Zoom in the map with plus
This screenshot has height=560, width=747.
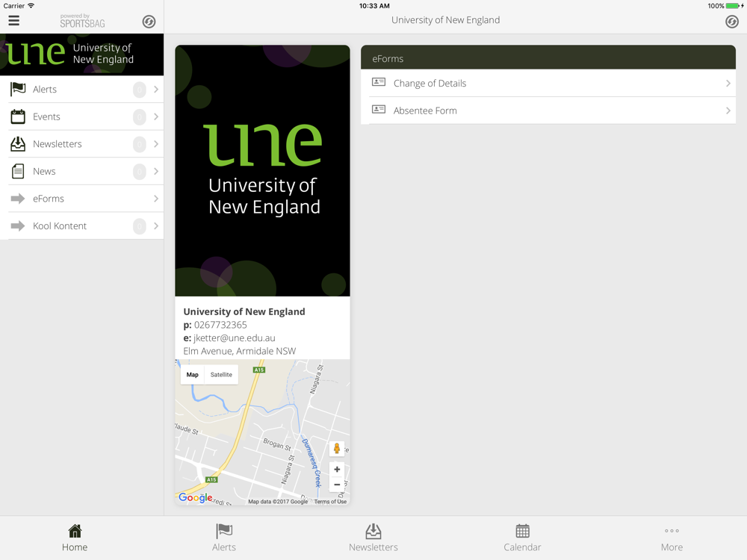(x=337, y=470)
